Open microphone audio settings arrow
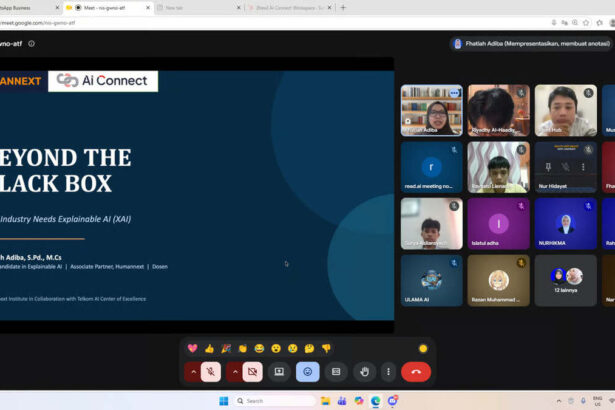Screen dimensions: 615x410 click(193, 372)
